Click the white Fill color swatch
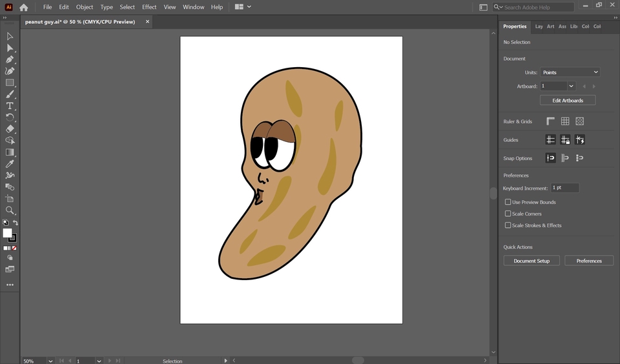620x364 pixels. 7,233
